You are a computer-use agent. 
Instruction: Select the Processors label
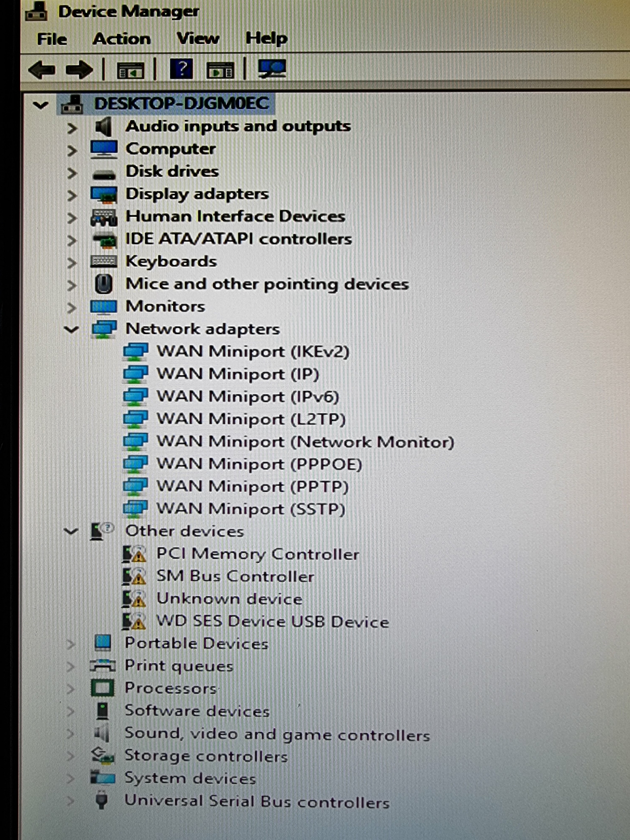(x=171, y=688)
